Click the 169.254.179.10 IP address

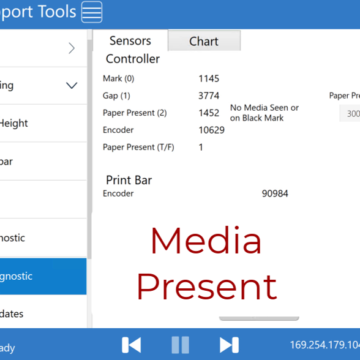point(325,345)
